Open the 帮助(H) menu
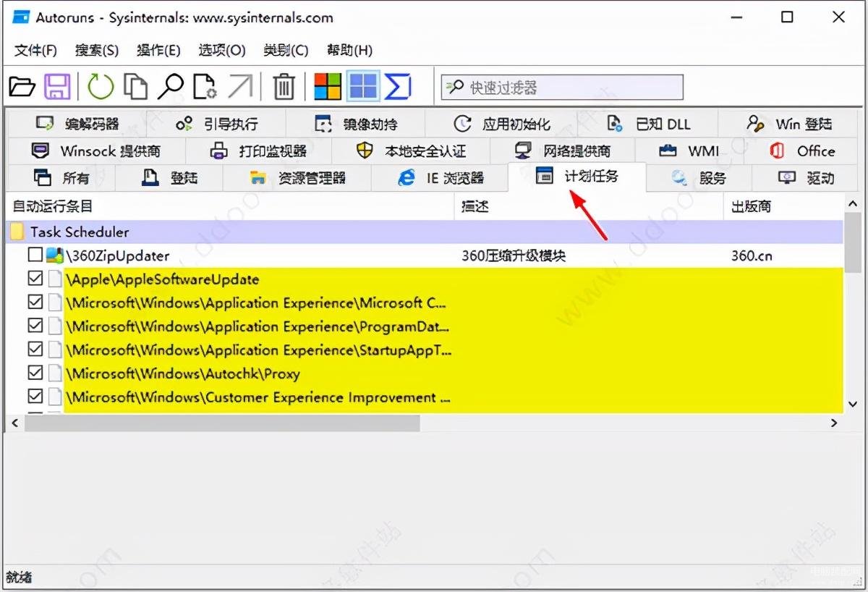The image size is (868, 592). [x=350, y=50]
